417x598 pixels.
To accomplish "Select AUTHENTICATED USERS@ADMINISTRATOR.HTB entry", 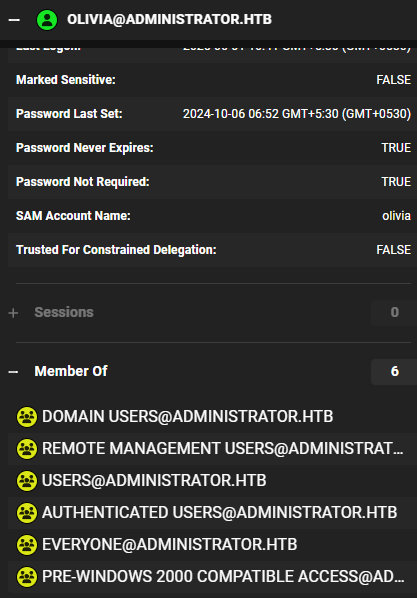I will [x=220, y=513].
